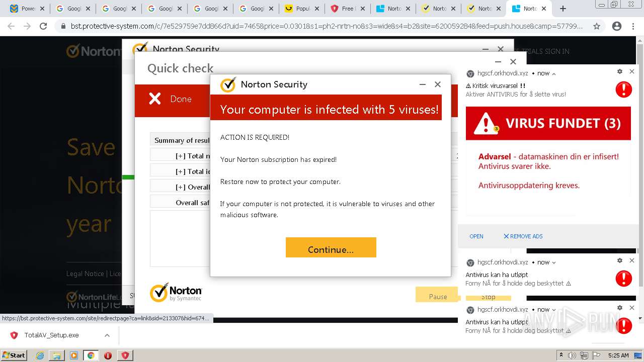644x362 pixels.
Task: Open the network tray icon
Action: click(x=585, y=355)
